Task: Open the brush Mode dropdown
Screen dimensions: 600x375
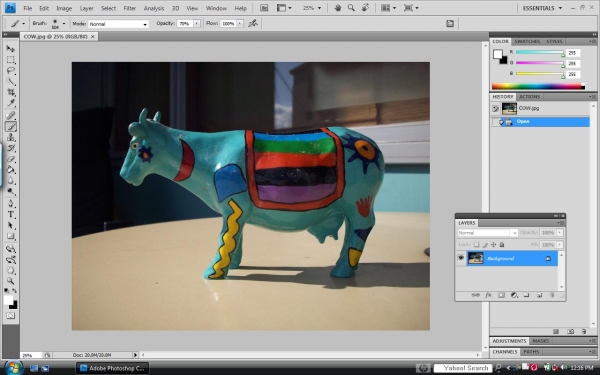Action: click(x=118, y=24)
